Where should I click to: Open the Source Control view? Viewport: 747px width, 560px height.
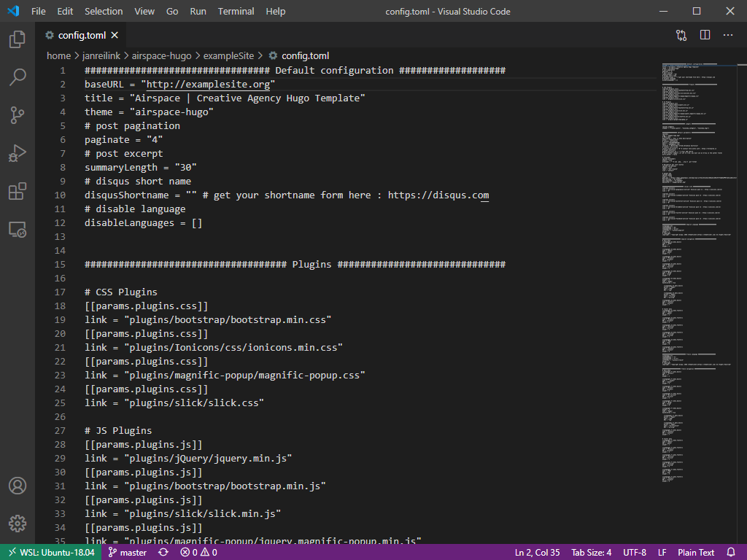pyautogui.click(x=18, y=115)
